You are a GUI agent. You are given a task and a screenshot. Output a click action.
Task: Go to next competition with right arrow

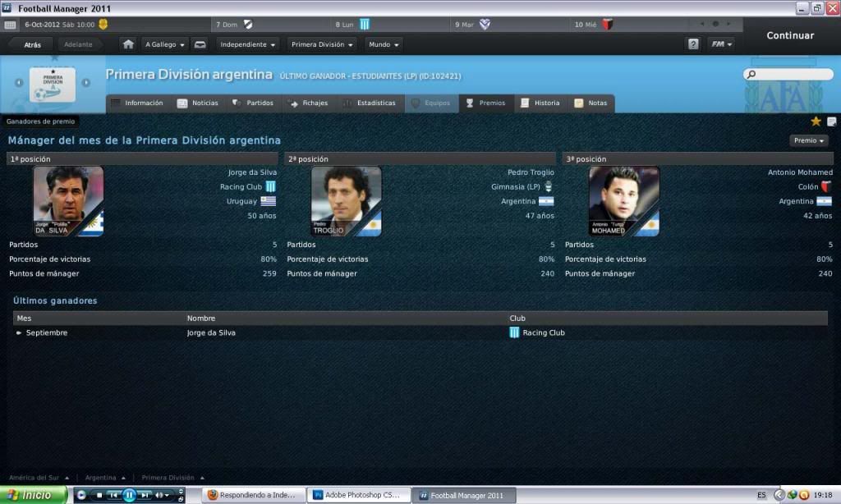85,83
